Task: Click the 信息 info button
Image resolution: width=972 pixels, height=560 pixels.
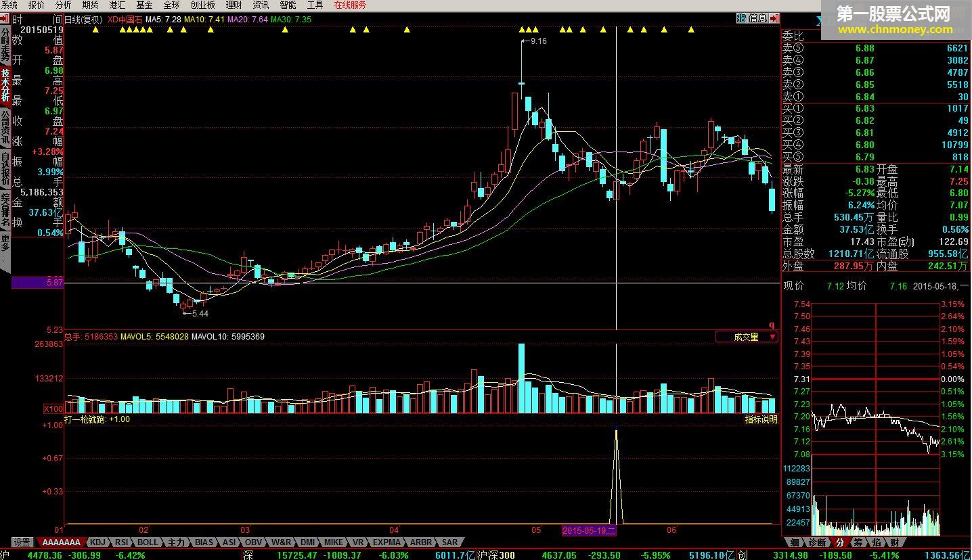Action: [758, 18]
